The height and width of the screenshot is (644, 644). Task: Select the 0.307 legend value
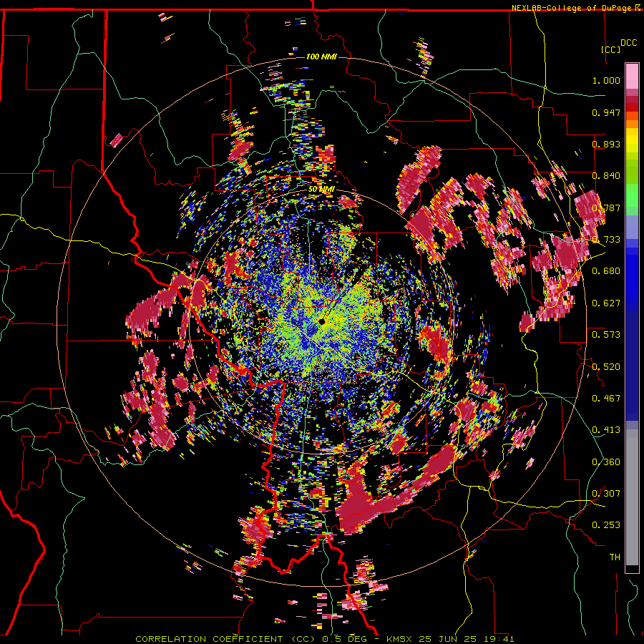pos(606,494)
